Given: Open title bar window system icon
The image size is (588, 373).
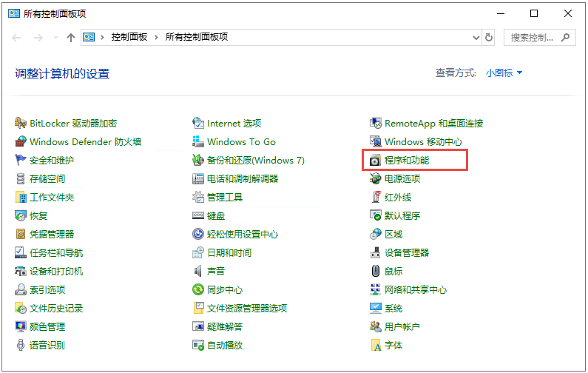Looking at the screenshot, I should tap(14, 13).
